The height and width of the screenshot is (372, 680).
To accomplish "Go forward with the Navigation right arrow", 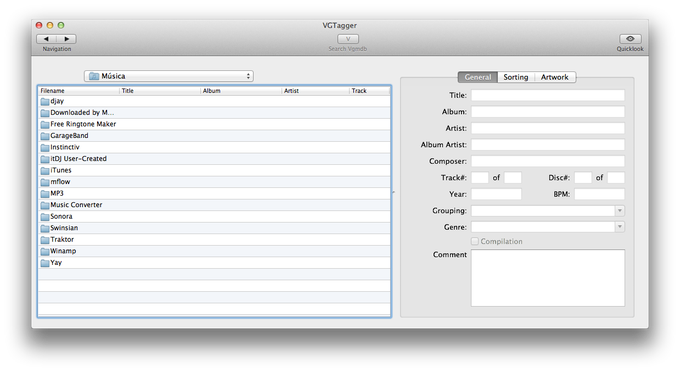I will pos(66,39).
